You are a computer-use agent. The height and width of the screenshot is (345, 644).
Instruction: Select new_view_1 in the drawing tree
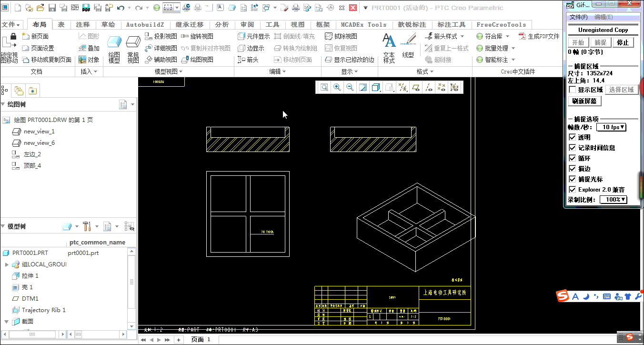(x=39, y=132)
